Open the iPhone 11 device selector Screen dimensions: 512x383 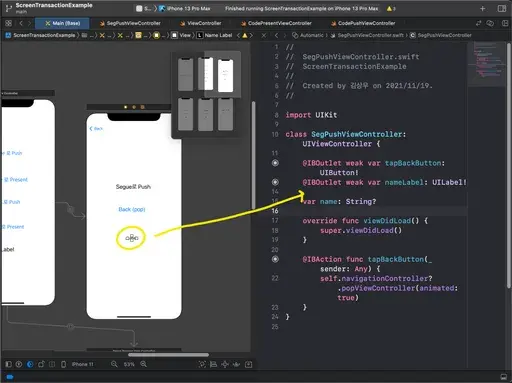tap(82, 364)
